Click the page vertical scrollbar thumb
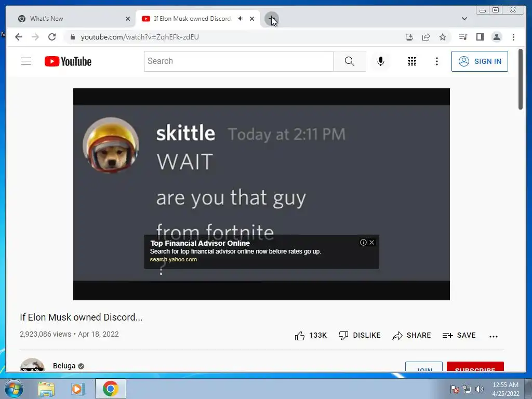 click(x=521, y=79)
